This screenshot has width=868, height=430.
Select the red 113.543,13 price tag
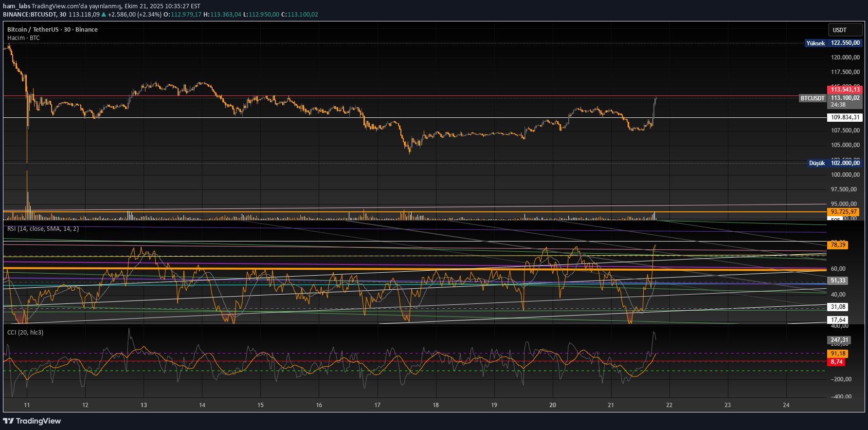point(845,90)
